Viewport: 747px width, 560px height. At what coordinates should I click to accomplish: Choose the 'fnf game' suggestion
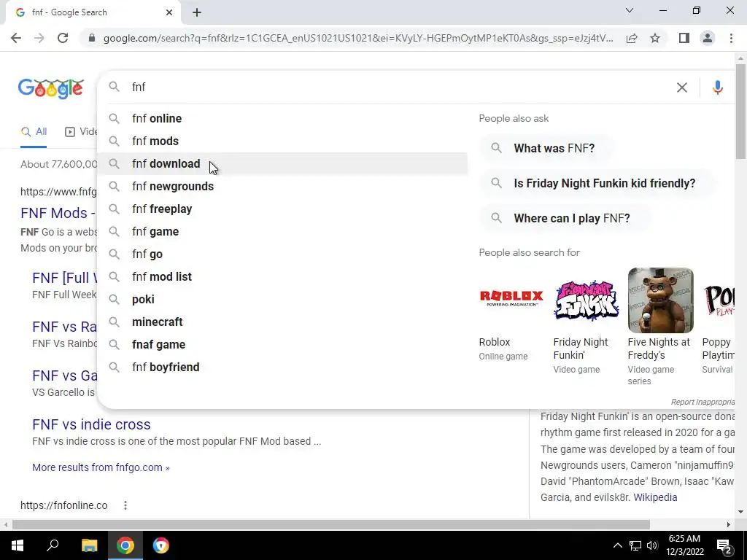pyautogui.click(x=282, y=231)
